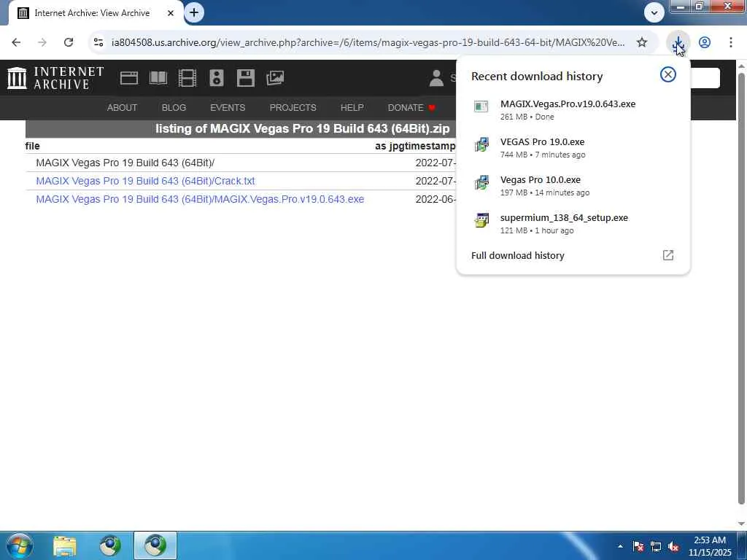This screenshot has width=747, height=560.
Task: Click the user account silhouette icon
Action: [436, 78]
